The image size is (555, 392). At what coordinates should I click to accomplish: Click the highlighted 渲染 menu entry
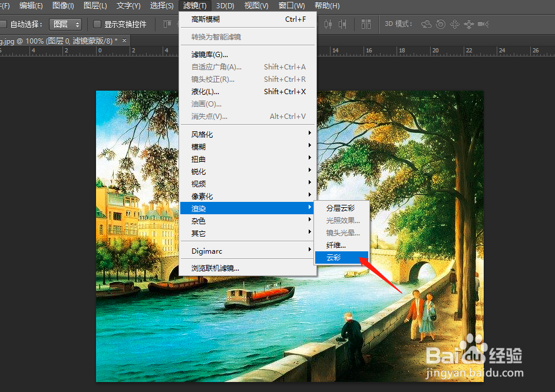pos(247,208)
